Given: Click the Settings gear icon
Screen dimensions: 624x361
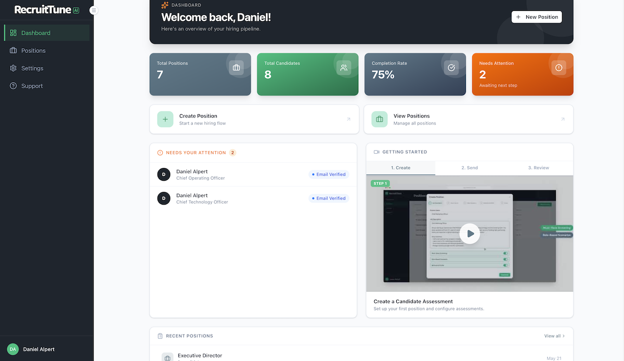Looking at the screenshot, I should pyautogui.click(x=13, y=68).
